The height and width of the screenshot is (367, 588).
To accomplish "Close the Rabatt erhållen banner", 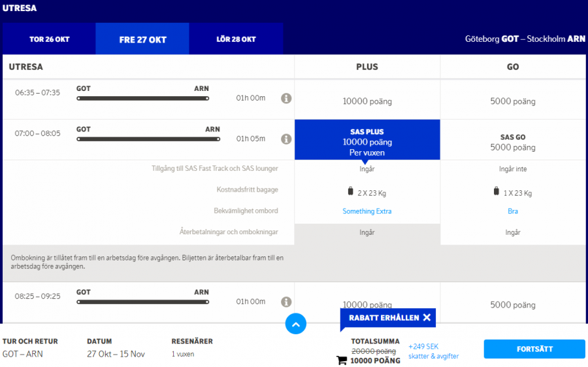I will click(x=427, y=317).
